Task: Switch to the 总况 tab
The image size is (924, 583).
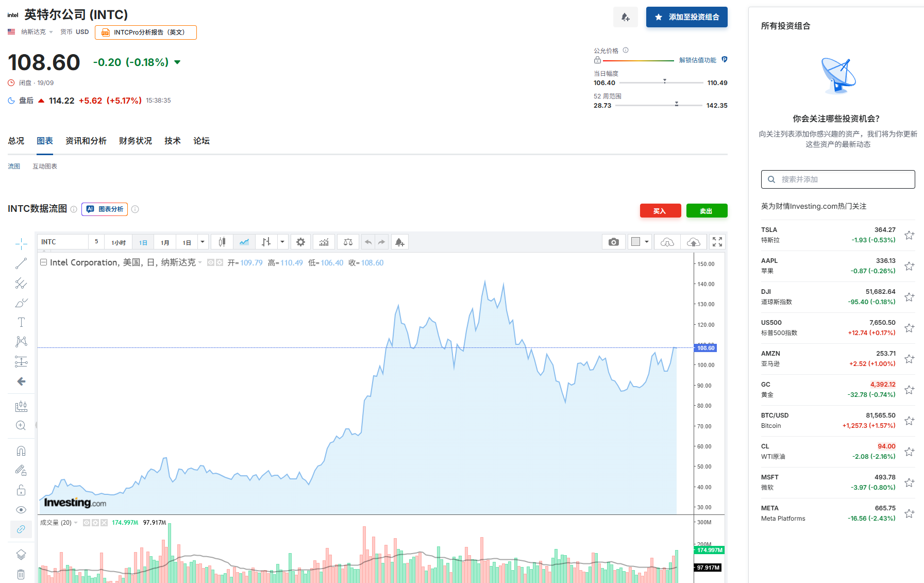Action: tap(16, 141)
